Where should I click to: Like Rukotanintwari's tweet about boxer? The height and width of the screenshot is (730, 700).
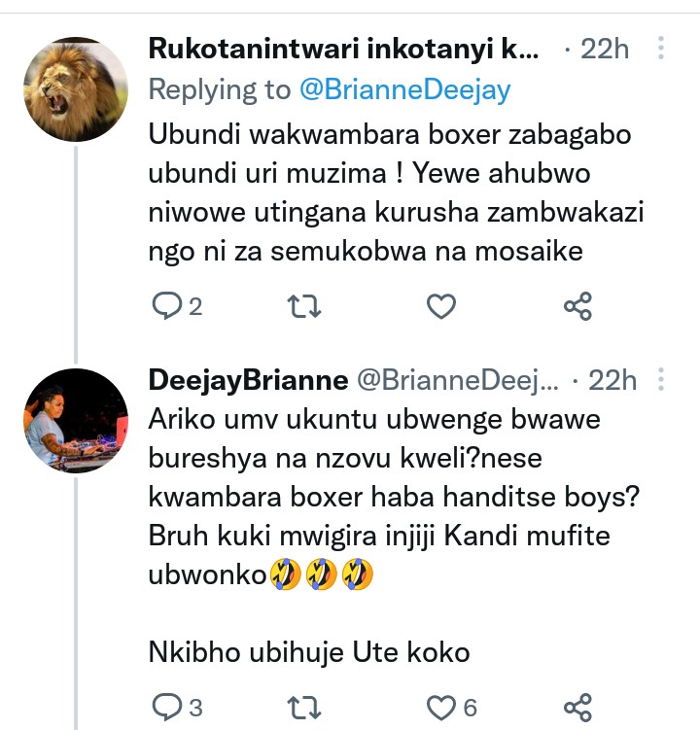click(x=441, y=307)
